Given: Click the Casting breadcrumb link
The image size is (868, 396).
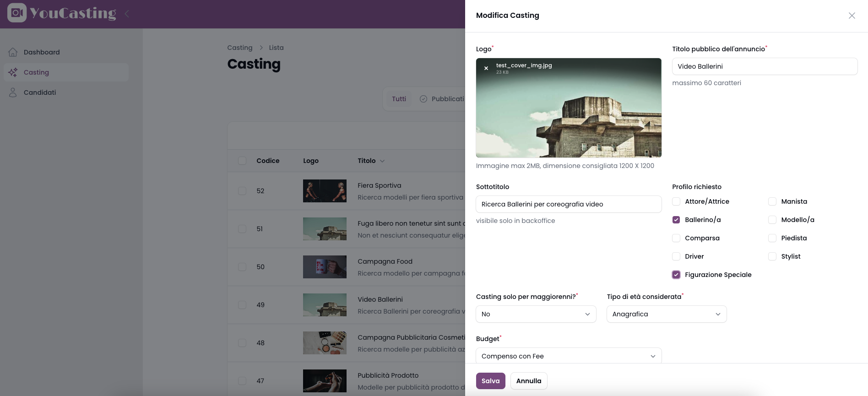Looking at the screenshot, I should click(240, 48).
